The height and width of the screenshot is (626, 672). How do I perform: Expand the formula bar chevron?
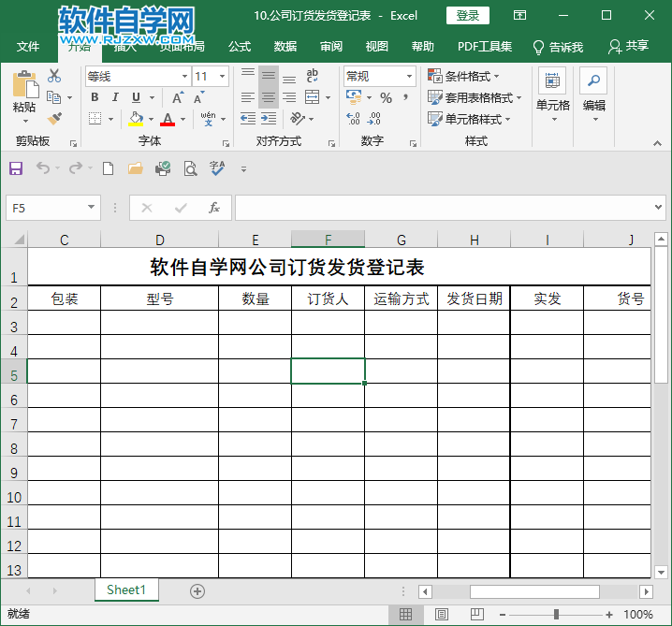658,208
